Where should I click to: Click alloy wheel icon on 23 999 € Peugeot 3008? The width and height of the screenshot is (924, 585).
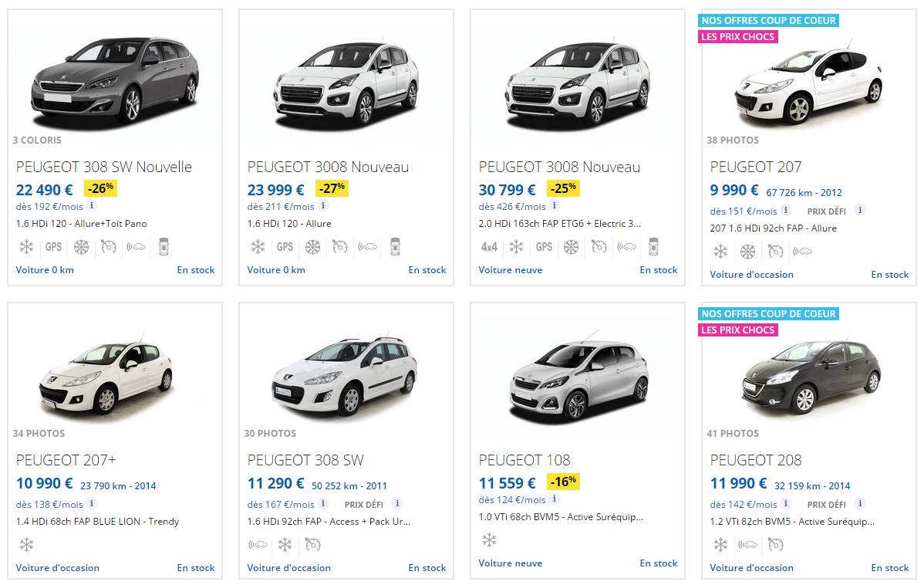[x=313, y=247]
